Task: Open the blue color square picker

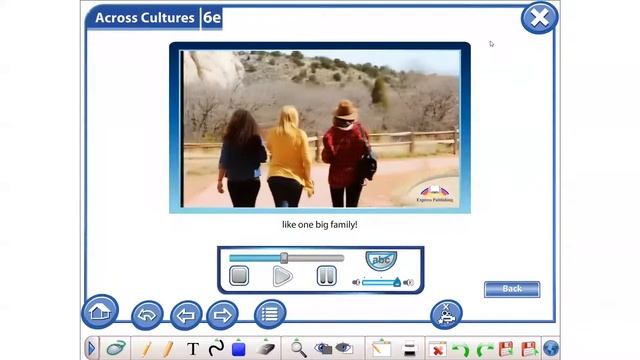Action: click(238, 349)
